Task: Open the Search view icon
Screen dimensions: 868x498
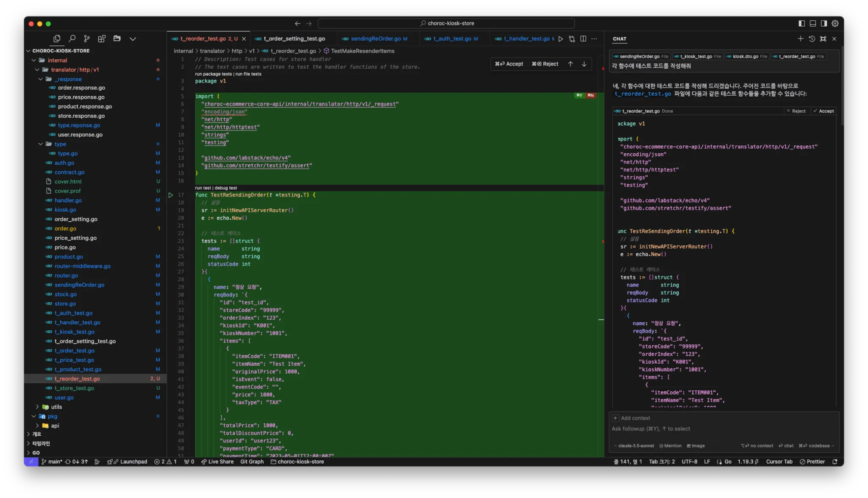Action: point(72,39)
